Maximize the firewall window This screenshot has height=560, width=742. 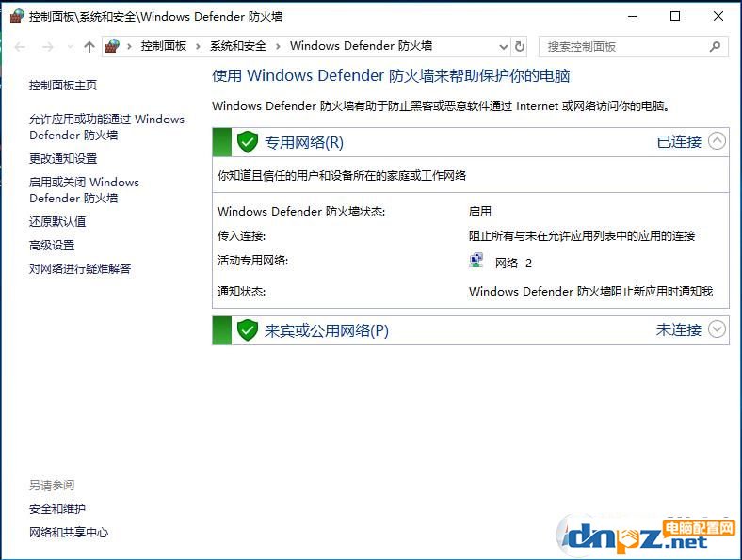pos(675,17)
